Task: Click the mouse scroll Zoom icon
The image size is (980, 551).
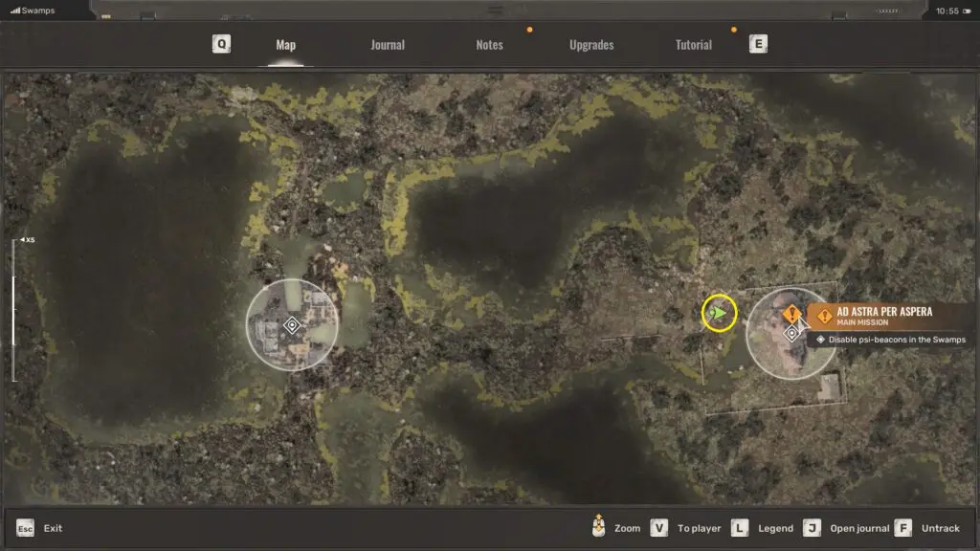Action: click(x=599, y=527)
